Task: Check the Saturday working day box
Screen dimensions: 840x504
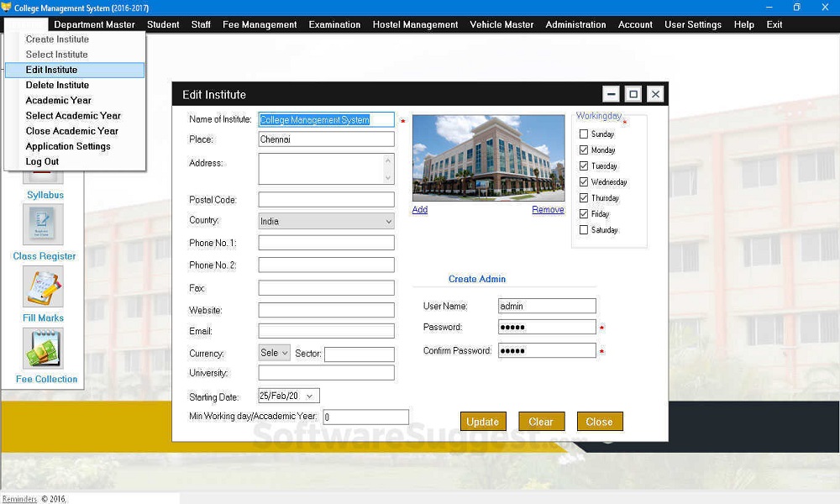Action: [584, 230]
